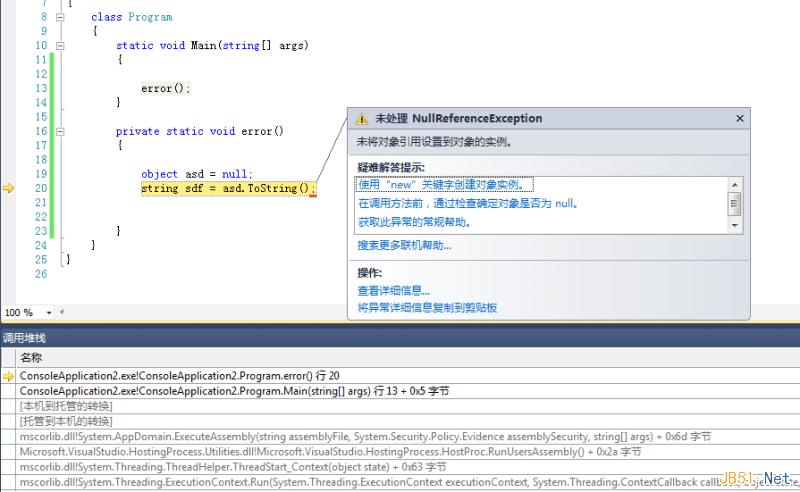The height and width of the screenshot is (492, 800).
Task: Click the Name column header in call stack
Action: [x=31, y=358]
